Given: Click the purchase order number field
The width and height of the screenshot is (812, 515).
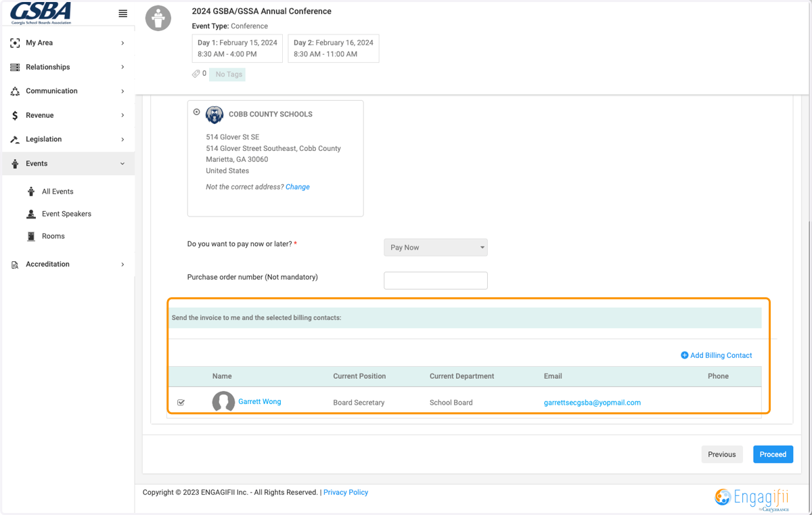Looking at the screenshot, I should pos(436,280).
